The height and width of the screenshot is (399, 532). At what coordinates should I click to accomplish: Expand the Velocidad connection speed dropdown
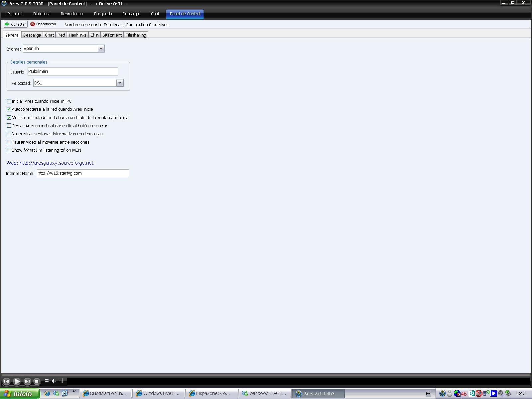120,83
